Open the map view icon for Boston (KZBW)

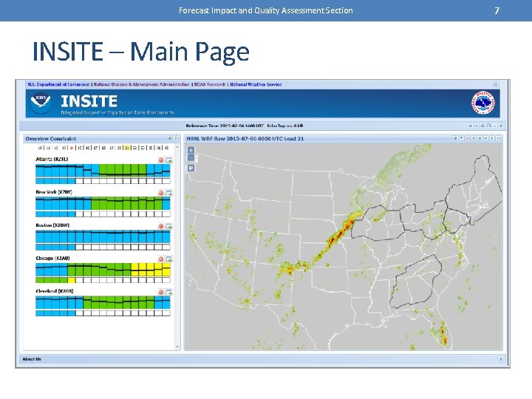coord(168,226)
